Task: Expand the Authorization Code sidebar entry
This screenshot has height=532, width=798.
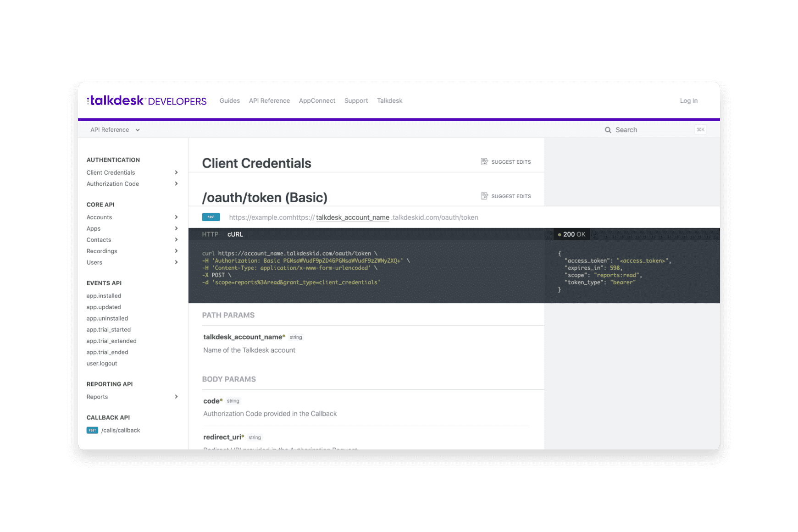Action: (x=176, y=183)
